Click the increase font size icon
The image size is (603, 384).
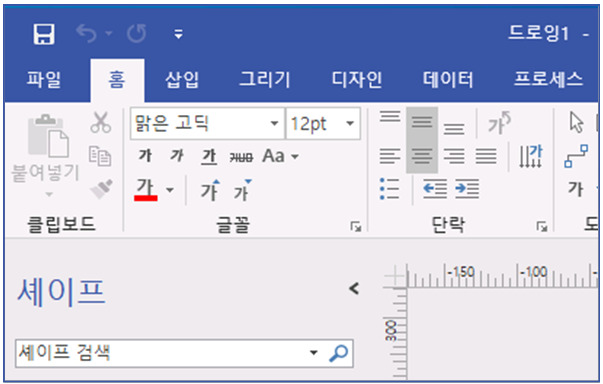(x=210, y=190)
